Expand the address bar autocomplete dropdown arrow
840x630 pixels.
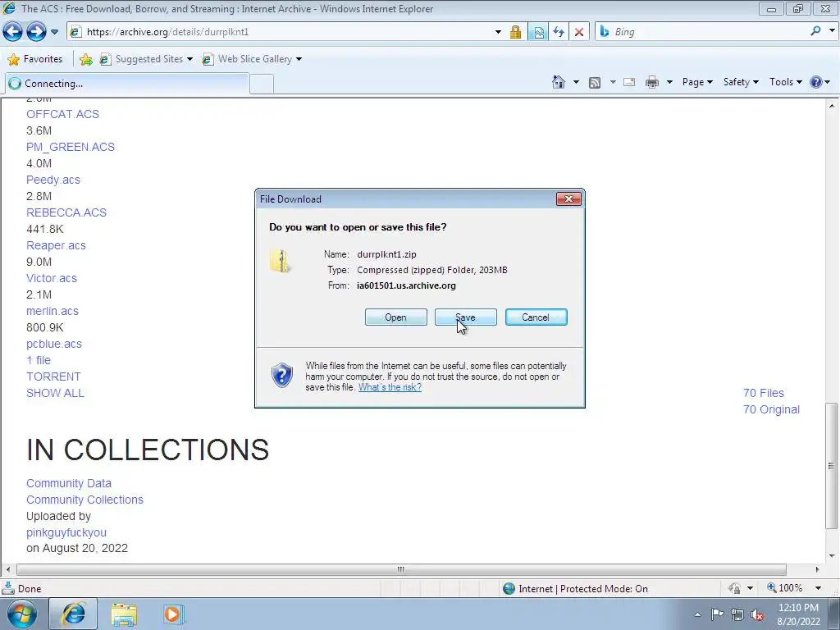[x=498, y=32]
